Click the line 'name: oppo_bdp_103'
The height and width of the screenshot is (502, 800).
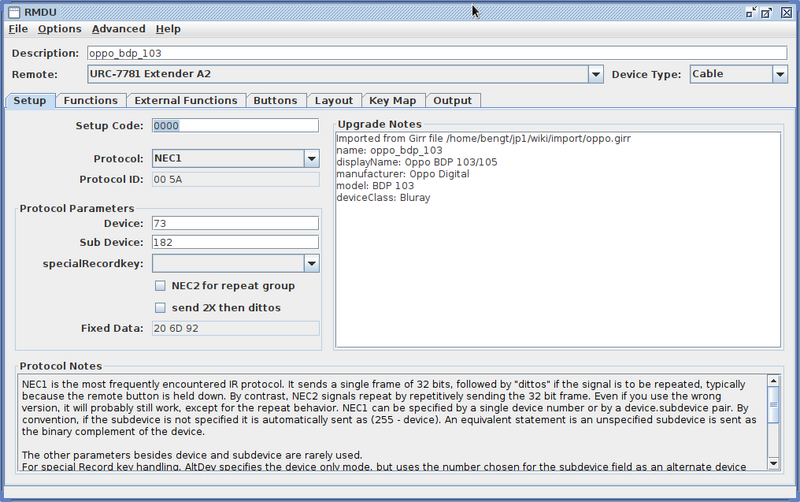click(389, 150)
